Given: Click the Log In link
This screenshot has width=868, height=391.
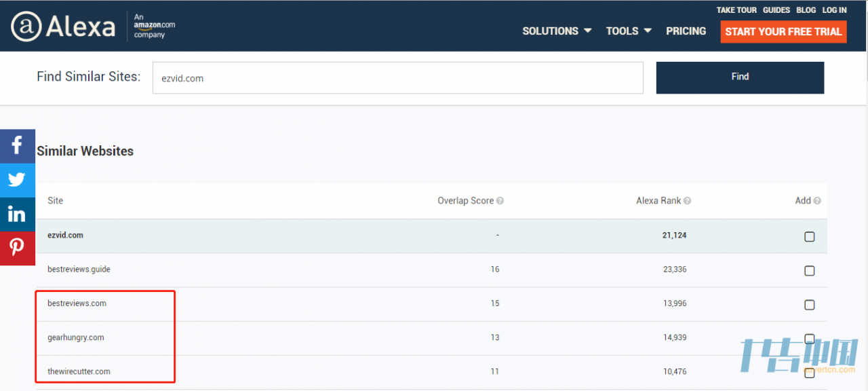Looking at the screenshot, I should click(x=834, y=10).
